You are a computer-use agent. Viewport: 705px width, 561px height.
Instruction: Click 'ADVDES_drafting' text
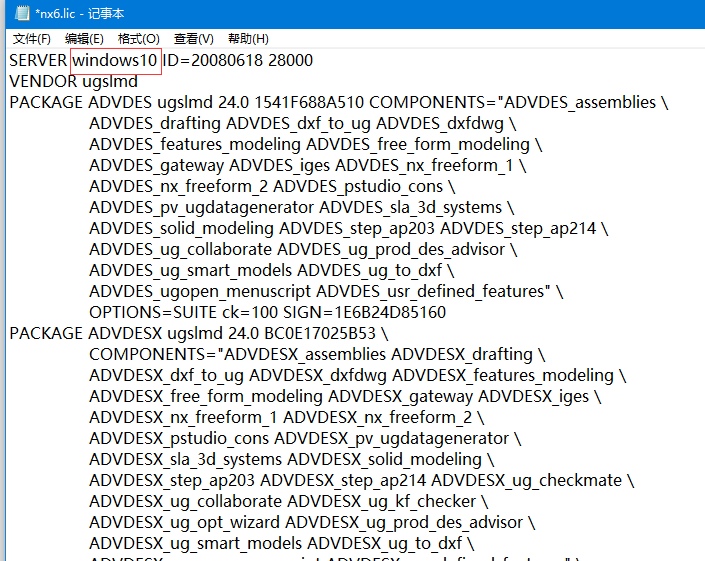(x=155, y=123)
